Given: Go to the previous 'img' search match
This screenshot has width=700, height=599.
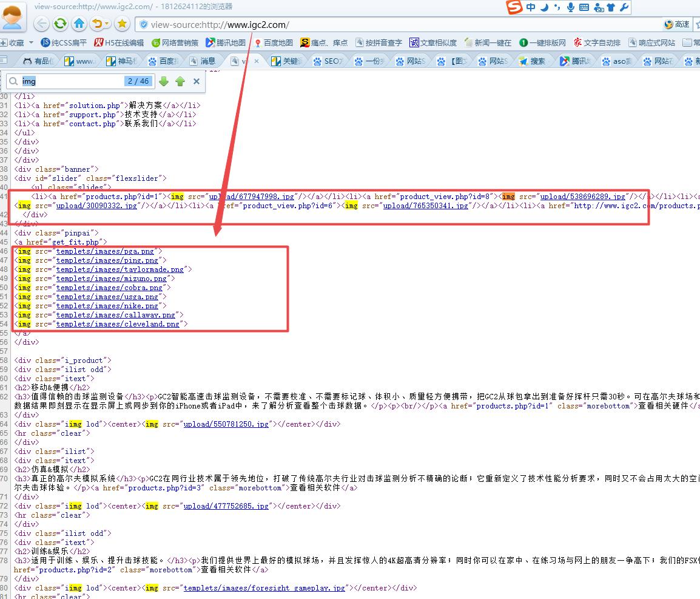Looking at the screenshot, I should tap(180, 81).
